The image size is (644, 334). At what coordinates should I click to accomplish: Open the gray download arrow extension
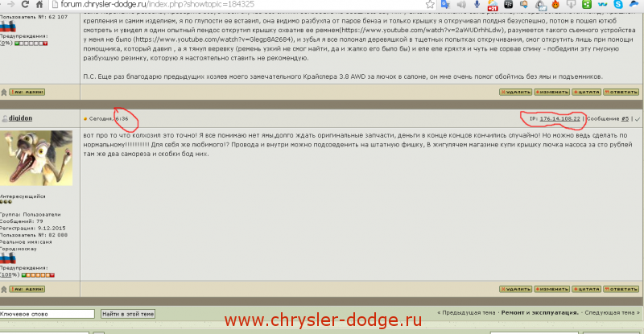(571, 5)
